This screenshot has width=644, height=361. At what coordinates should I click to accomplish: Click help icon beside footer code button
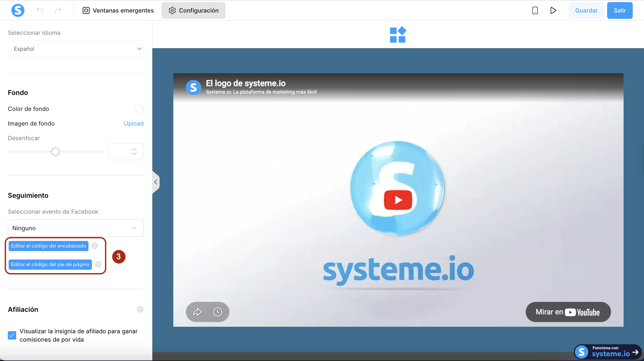[x=98, y=264]
